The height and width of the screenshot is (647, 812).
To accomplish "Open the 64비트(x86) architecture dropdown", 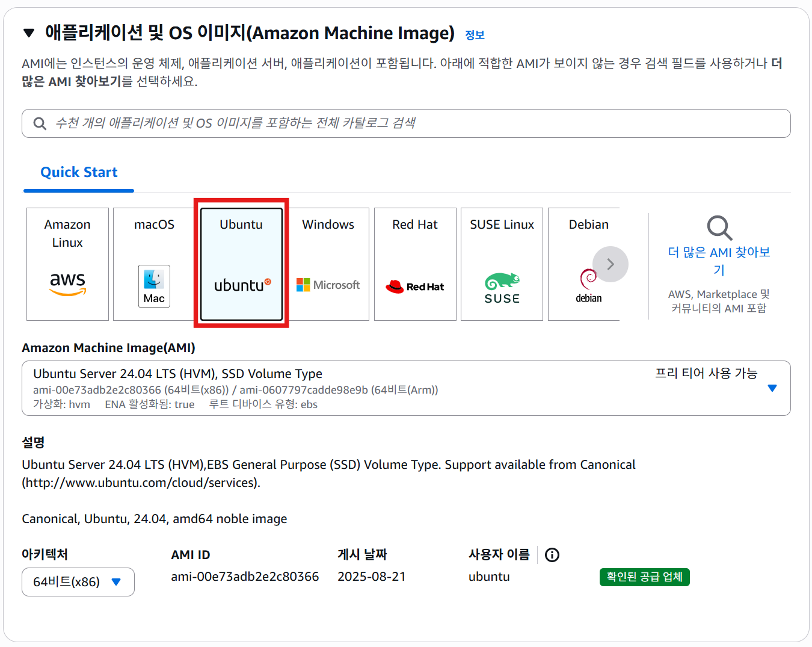I will coord(78,582).
